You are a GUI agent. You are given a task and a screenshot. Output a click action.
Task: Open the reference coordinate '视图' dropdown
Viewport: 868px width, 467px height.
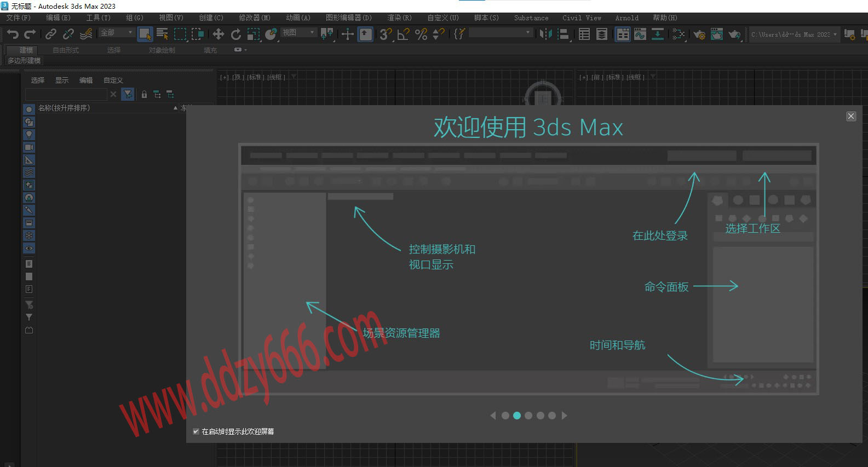(x=298, y=33)
